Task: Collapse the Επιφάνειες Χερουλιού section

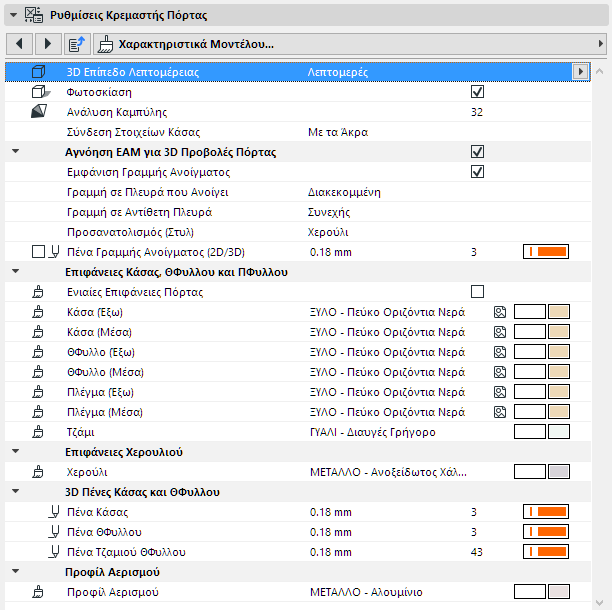Action: (x=16, y=452)
